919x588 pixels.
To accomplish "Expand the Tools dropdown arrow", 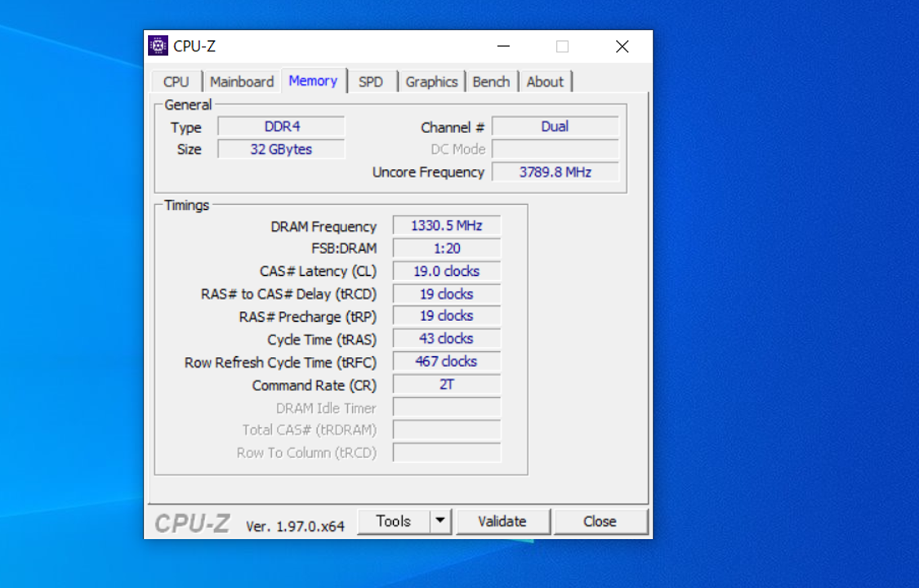I will (x=440, y=521).
